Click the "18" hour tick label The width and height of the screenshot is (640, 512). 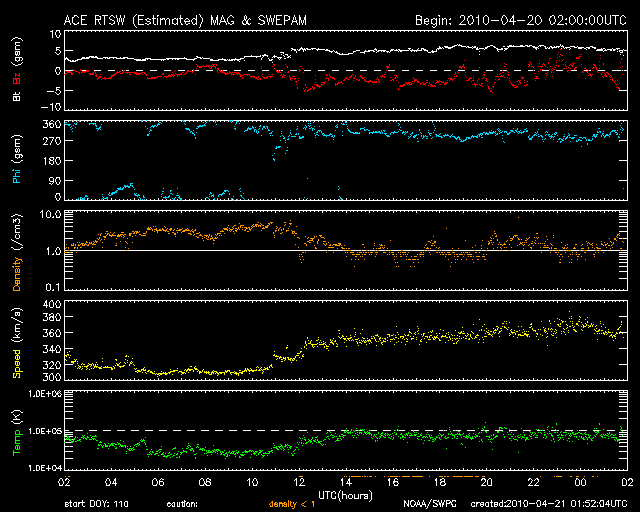click(440, 482)
